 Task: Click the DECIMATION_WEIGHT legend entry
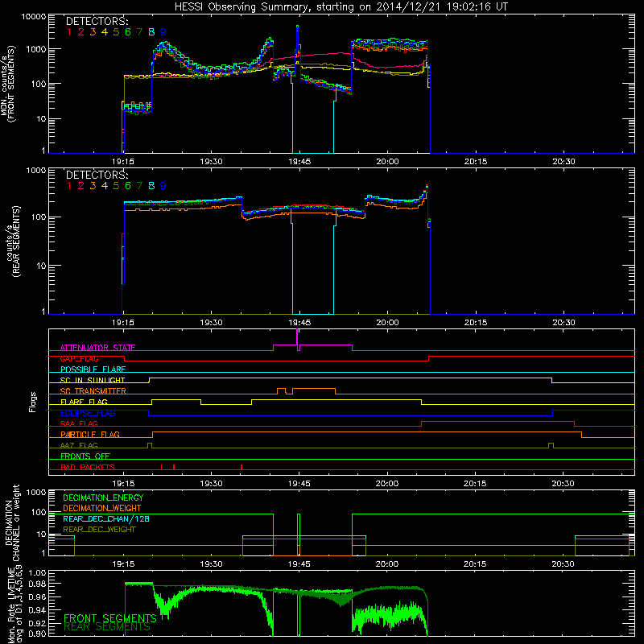click(102, 508)
